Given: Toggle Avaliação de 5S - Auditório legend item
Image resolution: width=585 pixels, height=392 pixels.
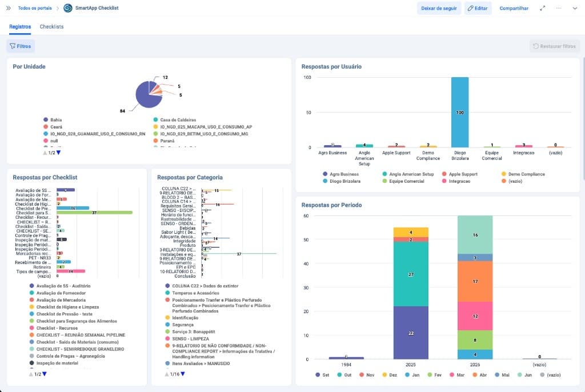Looking at the screenshot, I should [x=60, y=286].
